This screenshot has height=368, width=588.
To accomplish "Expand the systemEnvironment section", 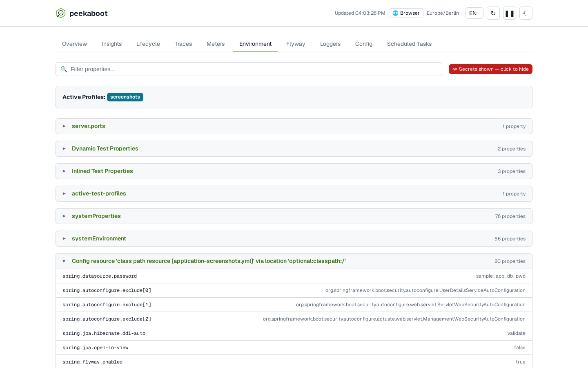I will click(x=294, y=239).
